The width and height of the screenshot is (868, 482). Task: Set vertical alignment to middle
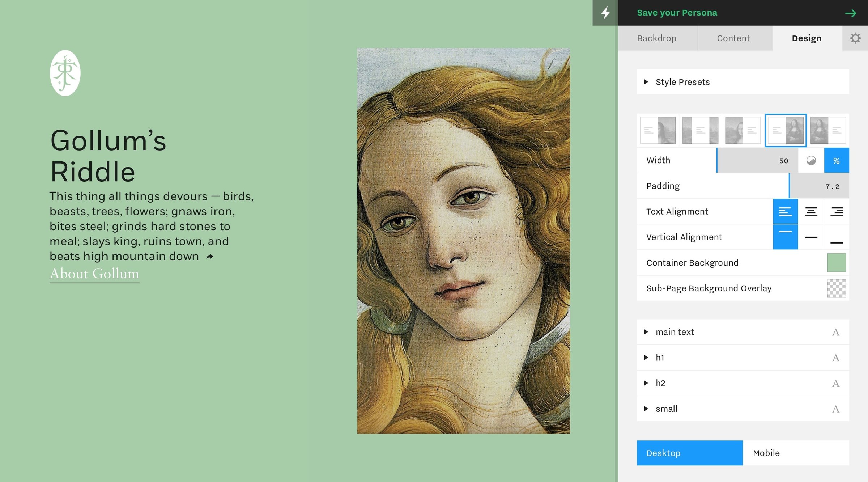coord(811,237)
